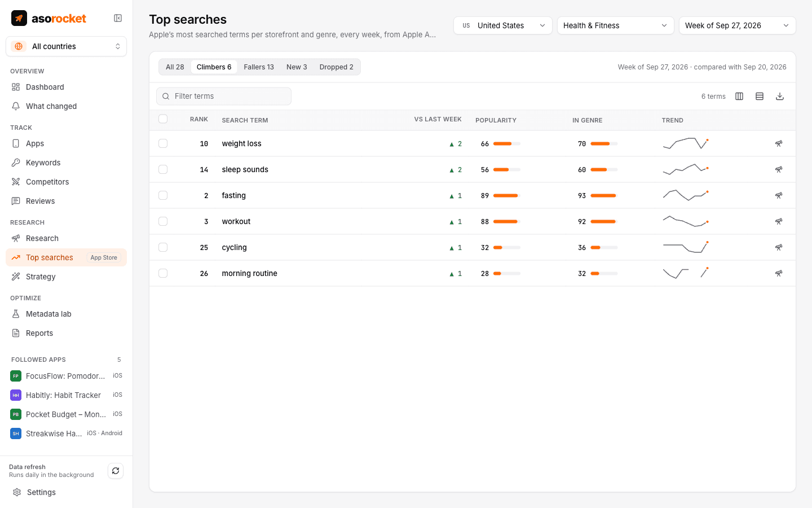Research the 'weight loss' term icon
This screenshot has height=508, width=812.
pyautogui.click(x=779, y=144)
